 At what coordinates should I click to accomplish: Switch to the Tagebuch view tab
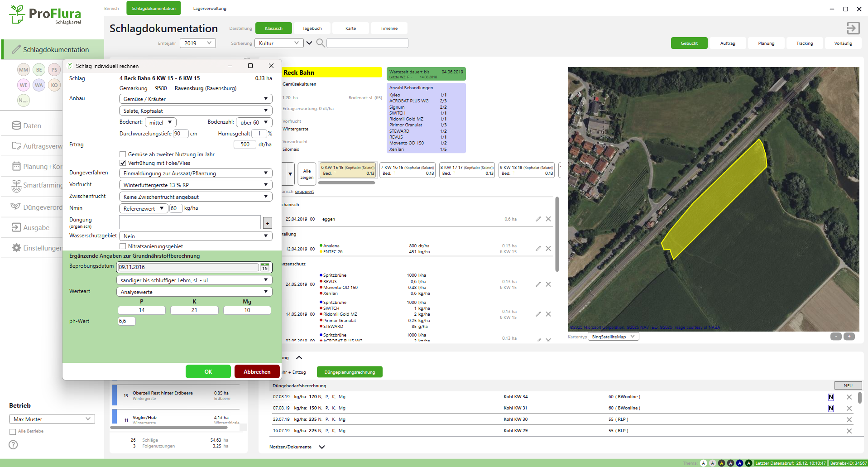312,29
